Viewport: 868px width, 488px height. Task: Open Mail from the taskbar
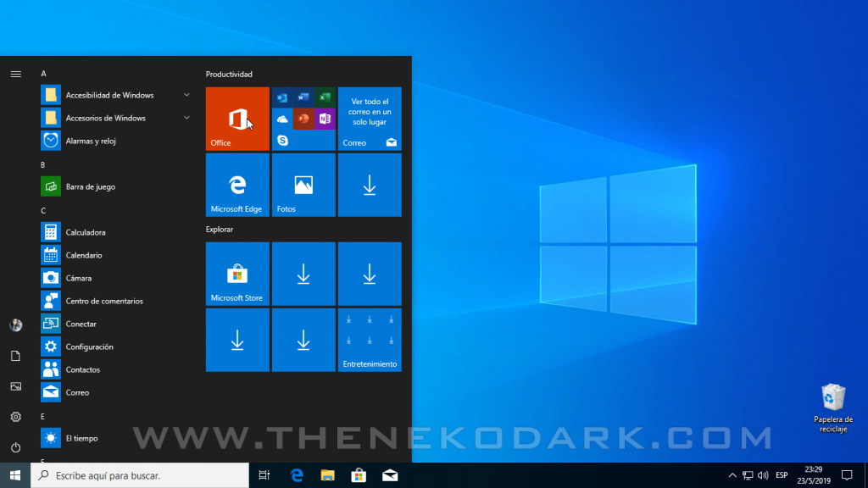390,475
